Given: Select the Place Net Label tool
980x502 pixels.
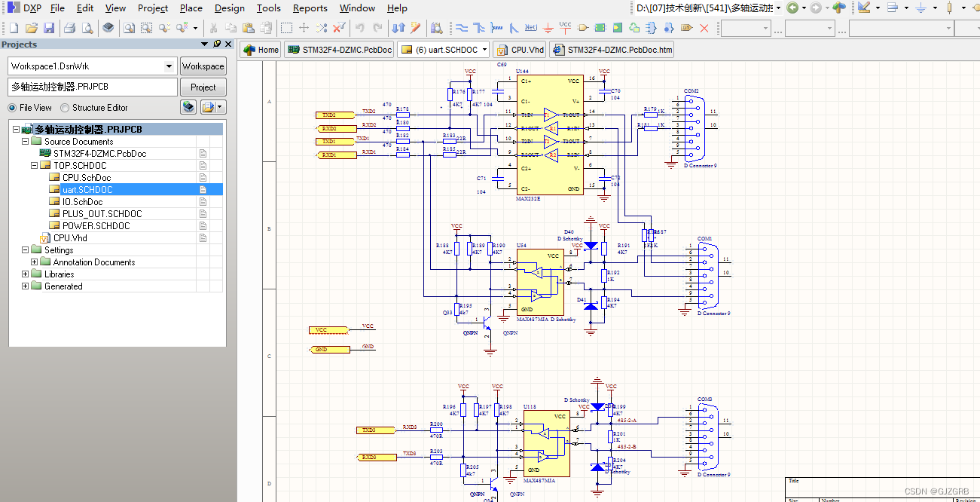Looking at the screenshot, I should click(x=531, y=28).
